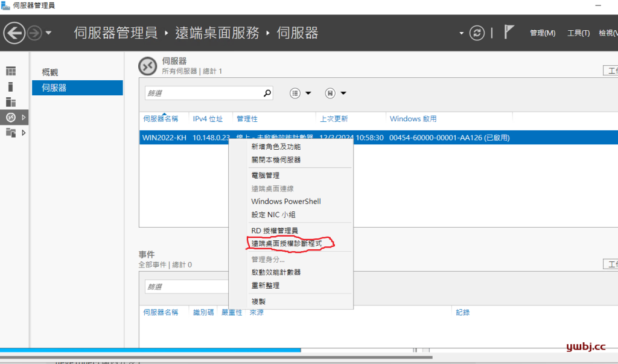Click the events filter 篩選 input field
The height and width of the screenshot is (364, 618).
[186, 287]
